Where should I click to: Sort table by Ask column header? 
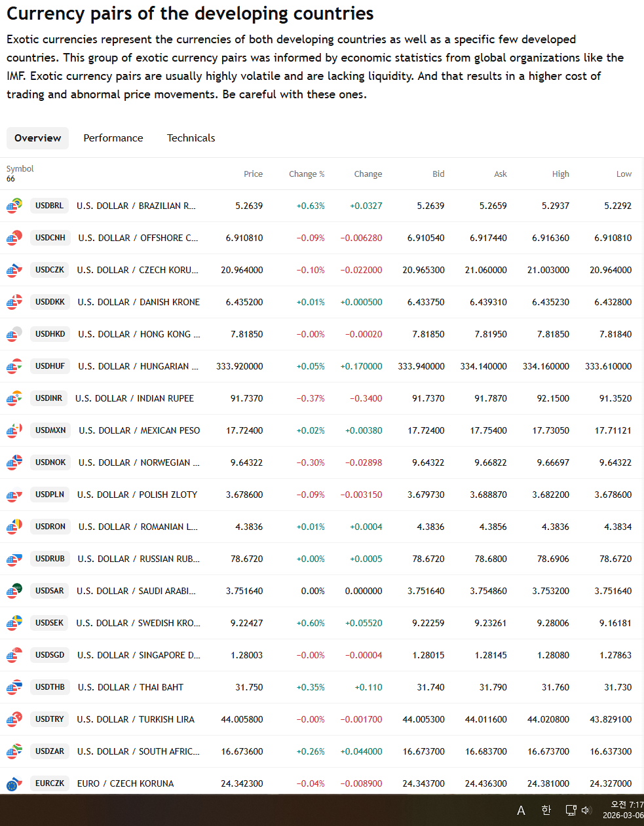click(x=501, y=174)
